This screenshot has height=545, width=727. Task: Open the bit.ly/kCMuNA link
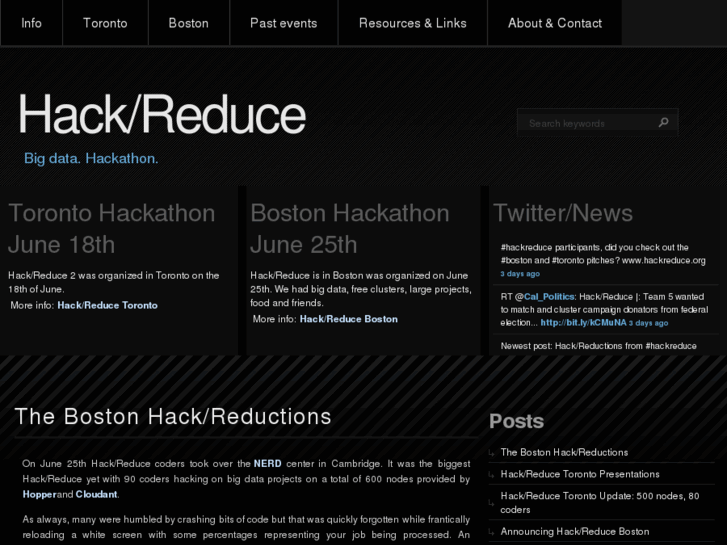[x=583, y=322]
